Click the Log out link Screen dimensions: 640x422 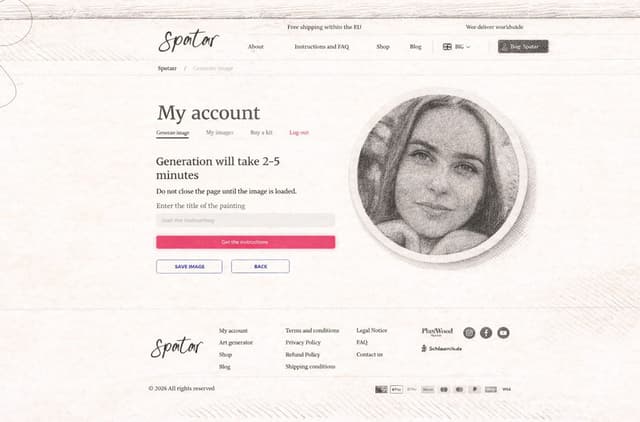pos(299,132)
